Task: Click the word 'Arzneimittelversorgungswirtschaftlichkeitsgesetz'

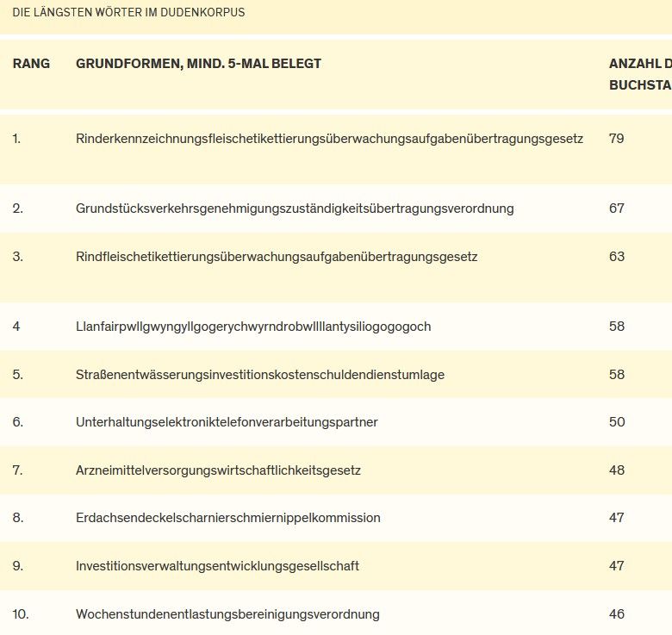Action: pyautogui.click(x=218, y=470)
